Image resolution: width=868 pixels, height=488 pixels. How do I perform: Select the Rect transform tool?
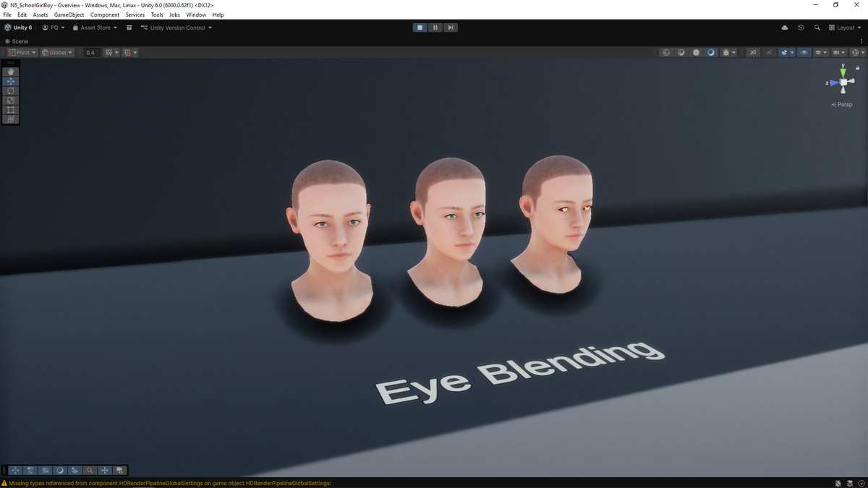(x=11, y=109)
